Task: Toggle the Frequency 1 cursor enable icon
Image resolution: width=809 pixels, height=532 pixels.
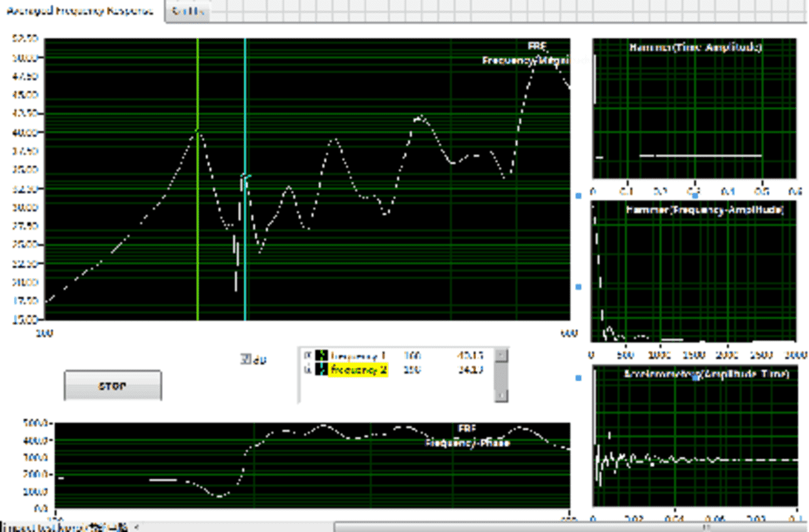Action: 307,356
